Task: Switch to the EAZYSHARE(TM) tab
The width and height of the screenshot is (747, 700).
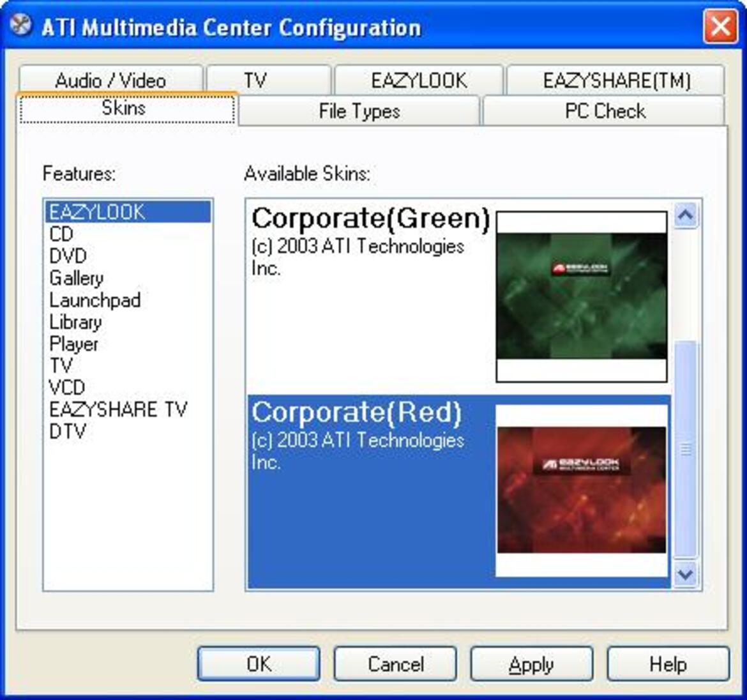Action: coord(615,80)
